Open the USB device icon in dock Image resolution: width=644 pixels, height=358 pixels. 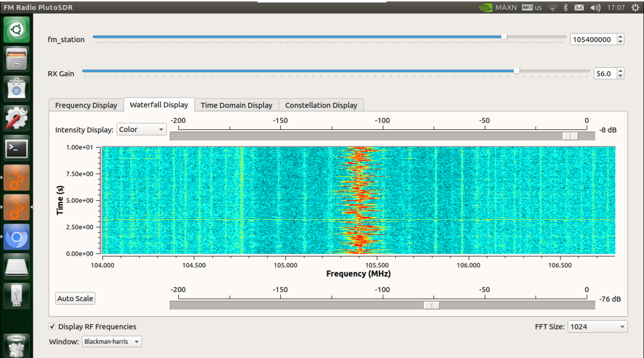click(x=17, y=295)
